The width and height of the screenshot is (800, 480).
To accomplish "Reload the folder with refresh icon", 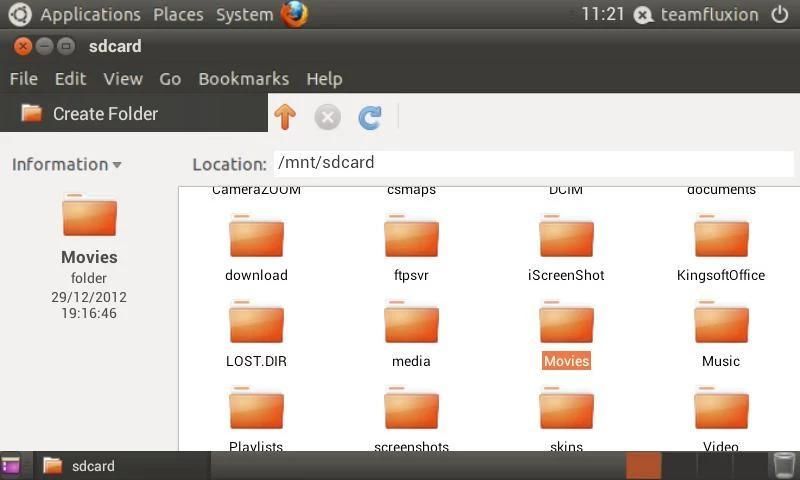I will tap(370, 117).
